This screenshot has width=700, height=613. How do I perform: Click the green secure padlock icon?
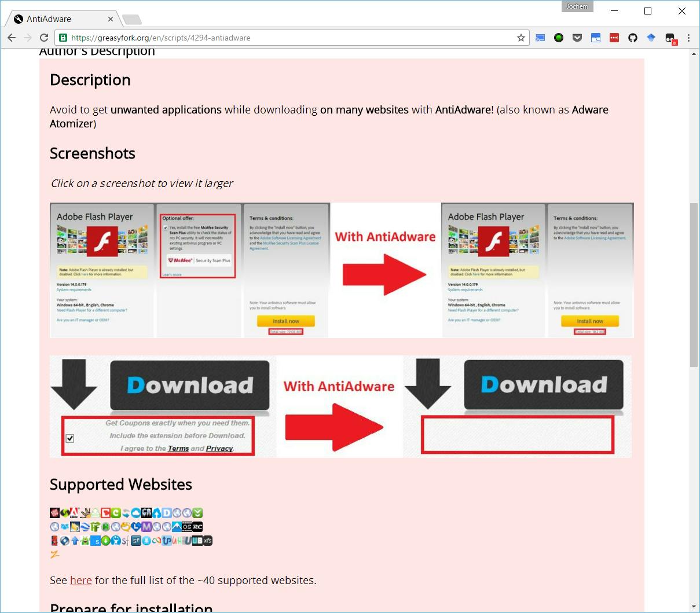(63, 38)
